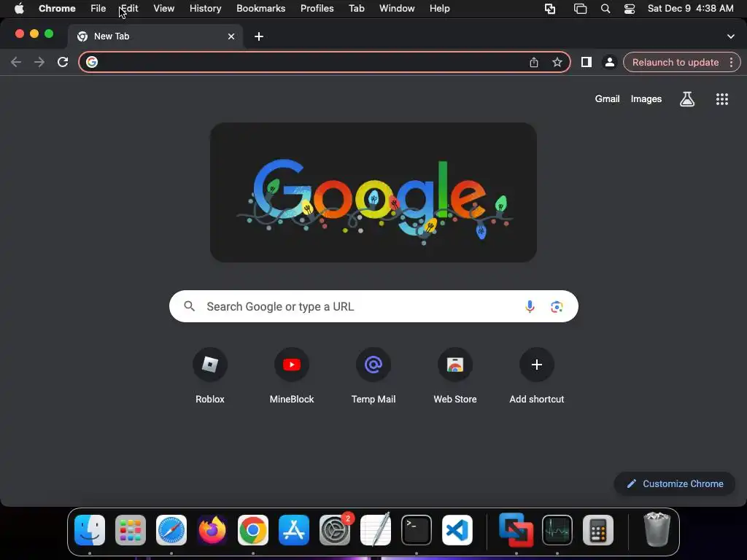Open the Bookmarks menu
The height and width of the screenshot is (560, 747).
[260, 9]
